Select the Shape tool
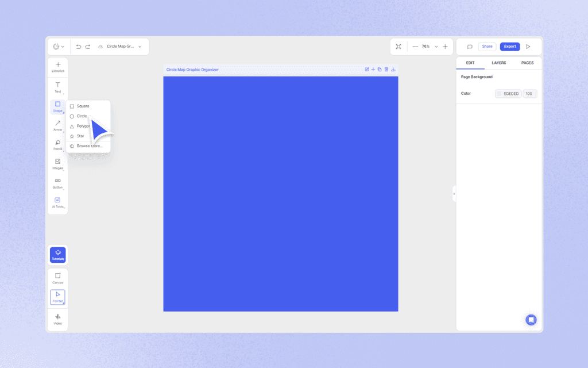Viewport: 588px width, 368px height. 57,106
